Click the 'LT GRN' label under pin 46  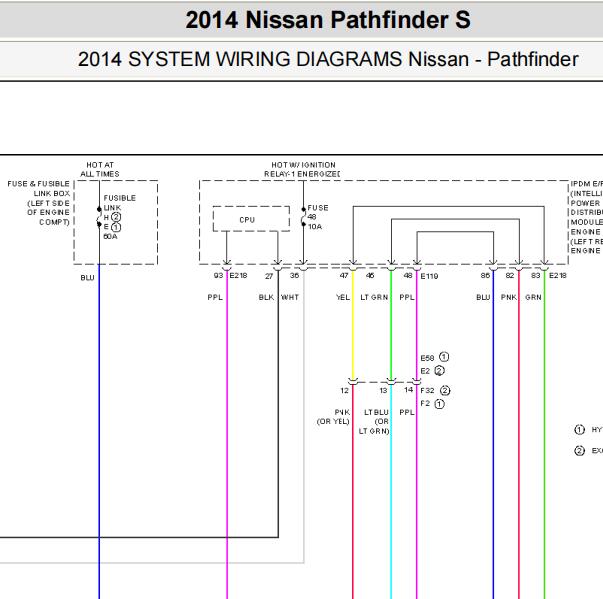click(374, 298)
